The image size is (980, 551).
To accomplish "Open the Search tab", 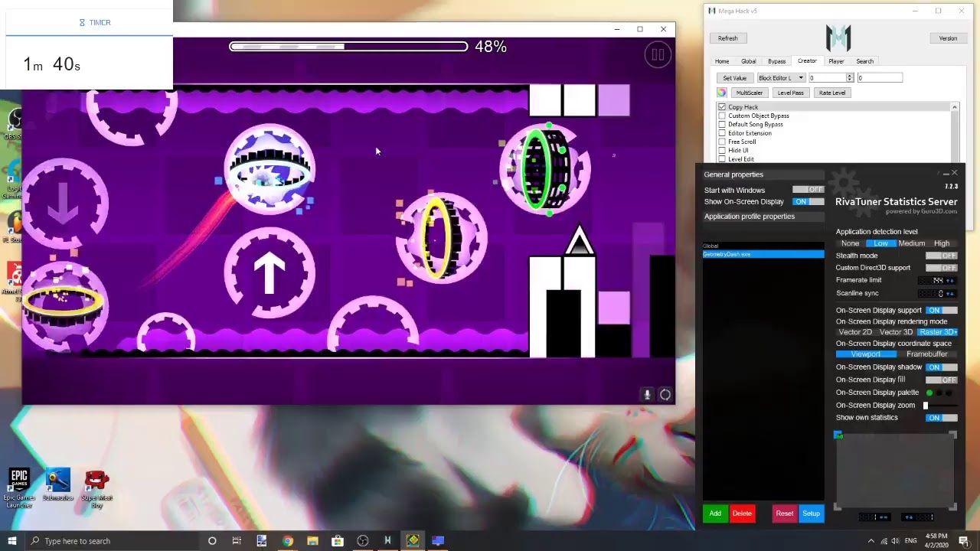I will pyautogui.click(x=864, y=61).
